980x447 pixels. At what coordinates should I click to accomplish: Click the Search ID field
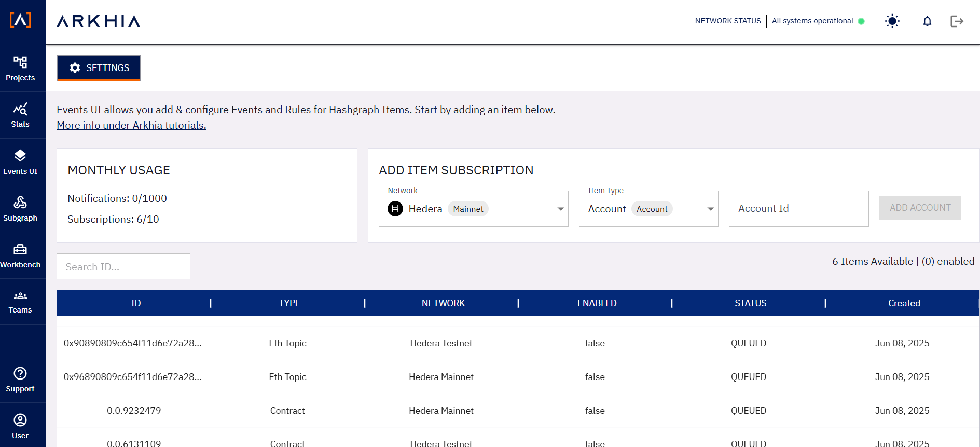[x=123, y=266]
